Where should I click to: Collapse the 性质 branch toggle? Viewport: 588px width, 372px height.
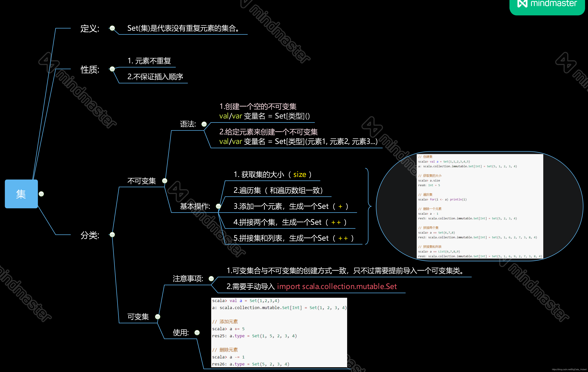pyautogui.click(x=112, y=69)
